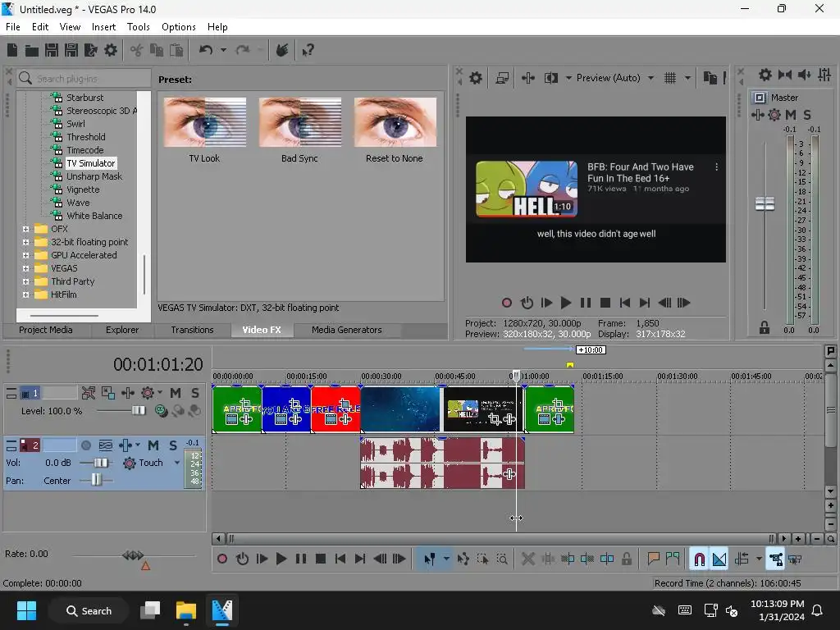Click Event Pan/Crop icon on first green clip
840x630 pixels.
pos(244,404)
